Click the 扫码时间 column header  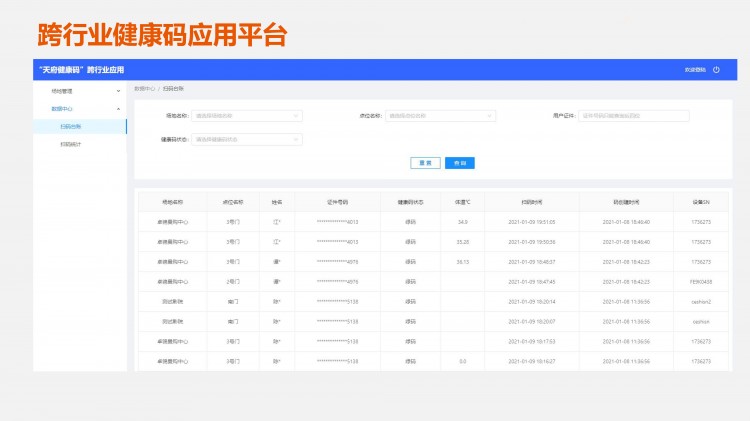(x=532, y=202)
